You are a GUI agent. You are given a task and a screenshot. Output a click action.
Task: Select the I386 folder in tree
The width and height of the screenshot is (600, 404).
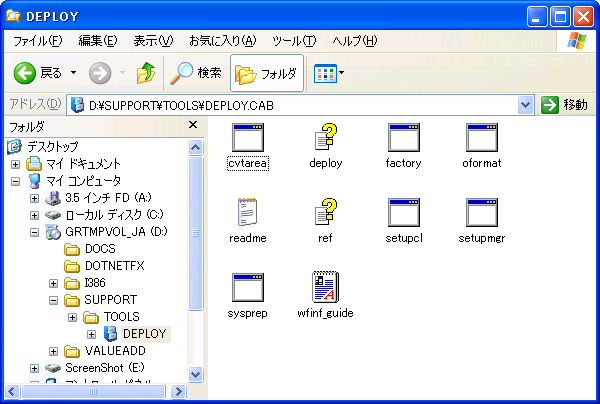coord(95,283)
